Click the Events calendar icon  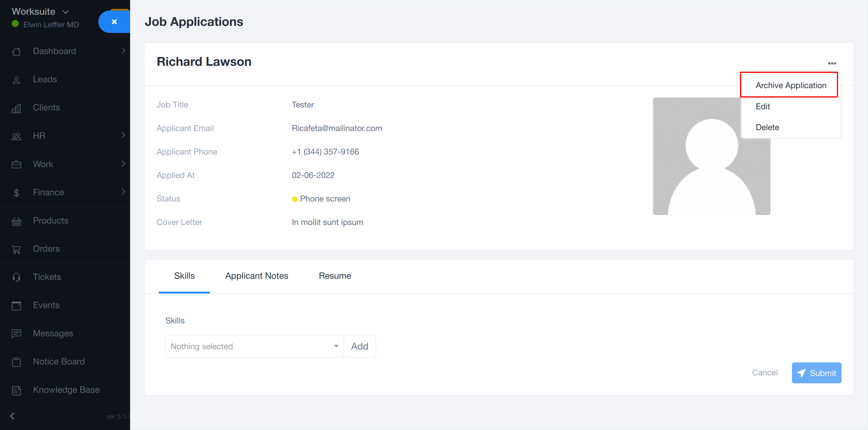pos(16,306)
